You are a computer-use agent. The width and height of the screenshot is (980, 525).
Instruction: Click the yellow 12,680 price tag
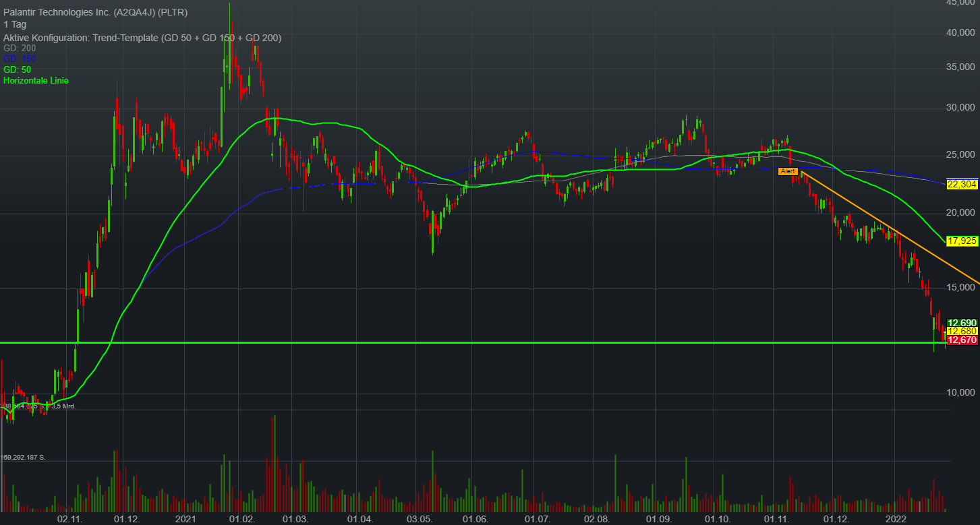pyautogui.click(x=962, y=331)
